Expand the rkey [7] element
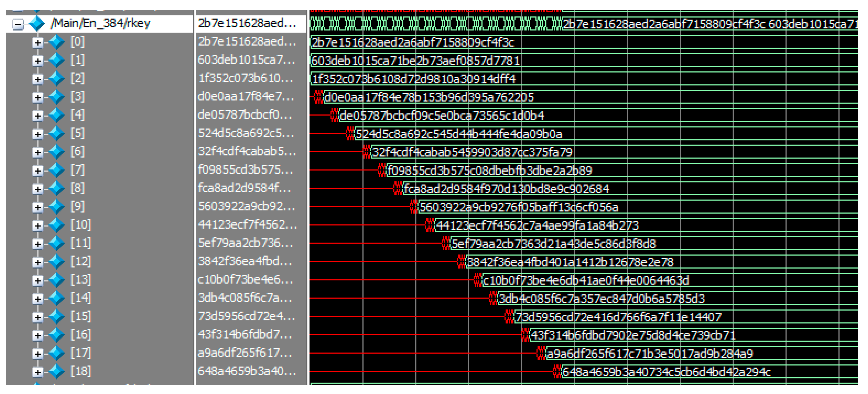The width and height of the screenshot is (868, 394). click(38, 171)
